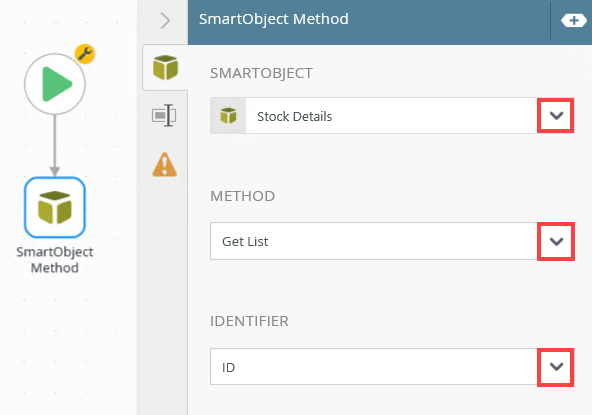Screen dimensions: 592x415
Task: Expand the Get List method dropdown arrow
Action: point(556,241)
